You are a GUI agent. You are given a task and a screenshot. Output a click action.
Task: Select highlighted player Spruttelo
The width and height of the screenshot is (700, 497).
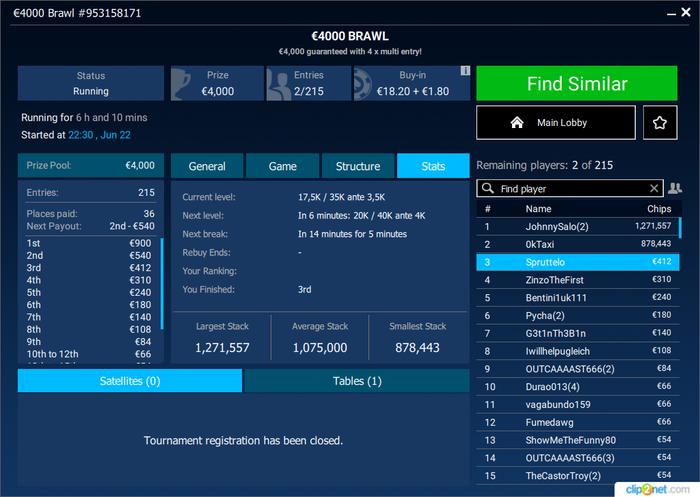(x=578, y=262)
